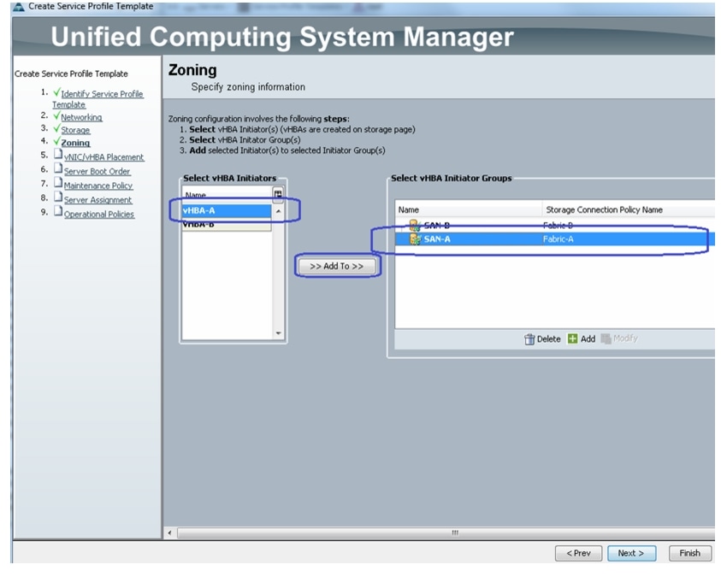Select the SAN-A initiator group row
Image resolution: width=721 pixels, height=588 pixels.
pos(554,239)
